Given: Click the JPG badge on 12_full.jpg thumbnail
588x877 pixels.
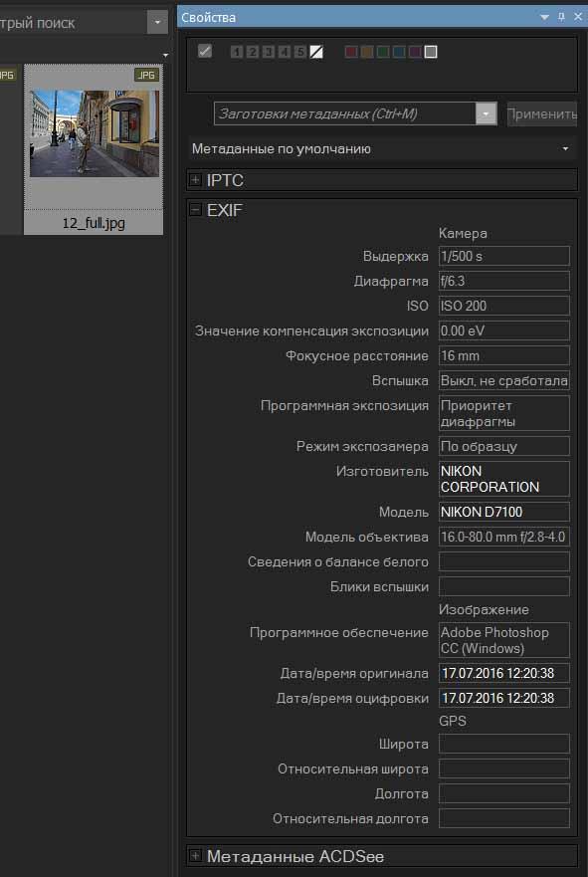Looking at the screenshot, I should pyautogui.click(x=146, y=75).
